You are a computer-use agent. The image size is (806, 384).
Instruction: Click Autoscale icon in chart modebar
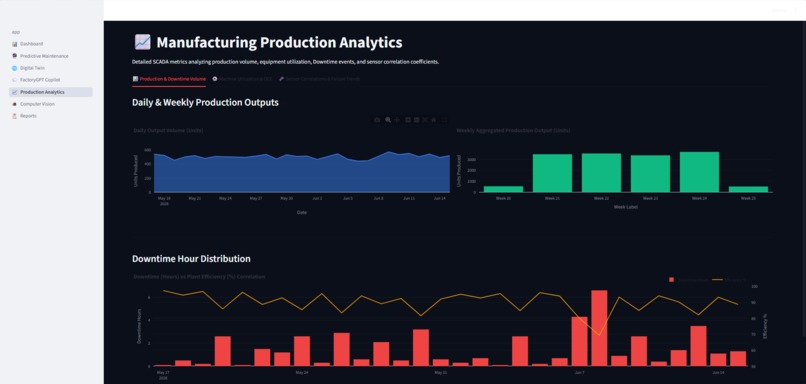[425, 120]
